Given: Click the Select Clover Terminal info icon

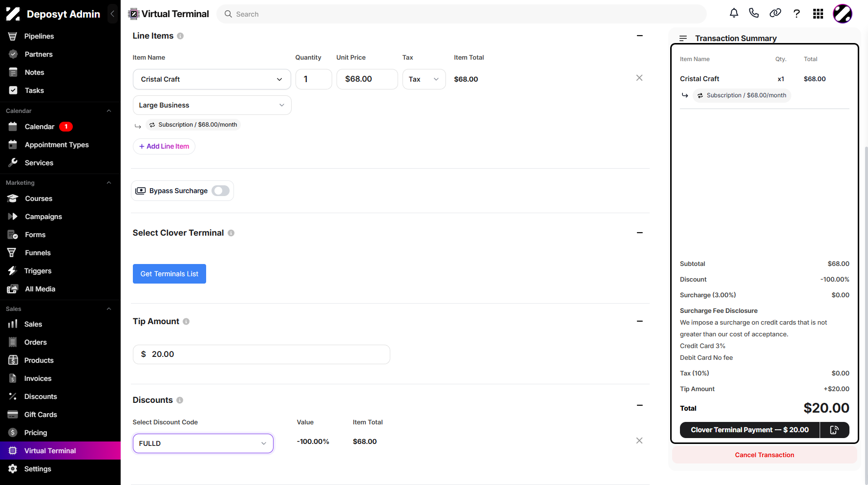Looking at the screenshot, I should pyautogui.click(x=231, y=233).
